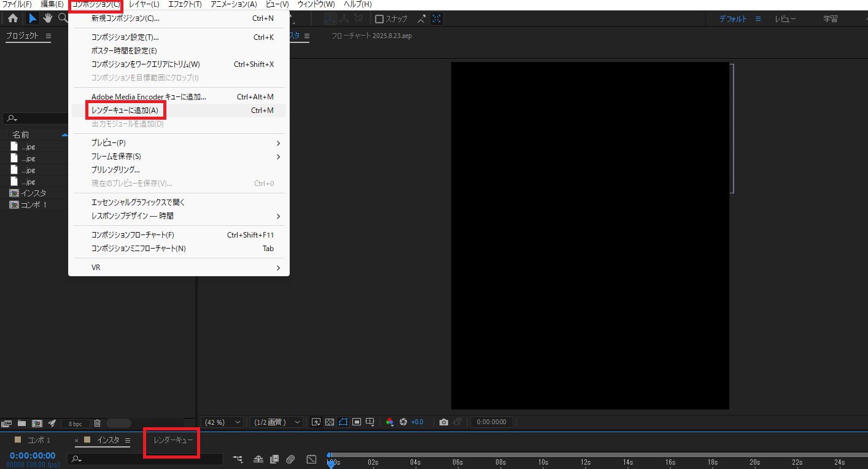
Task: Toggle frame blending in the timeline
Action: click(x=274, y=459)
